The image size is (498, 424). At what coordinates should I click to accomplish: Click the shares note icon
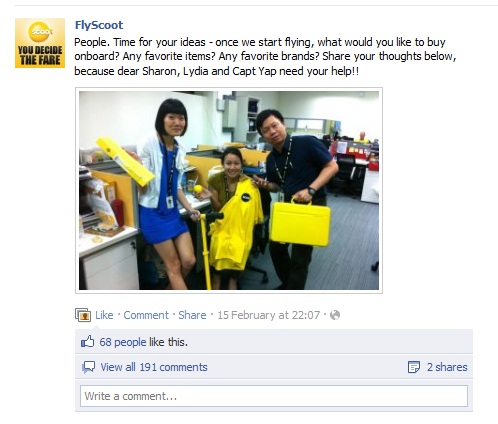(414, 367)
